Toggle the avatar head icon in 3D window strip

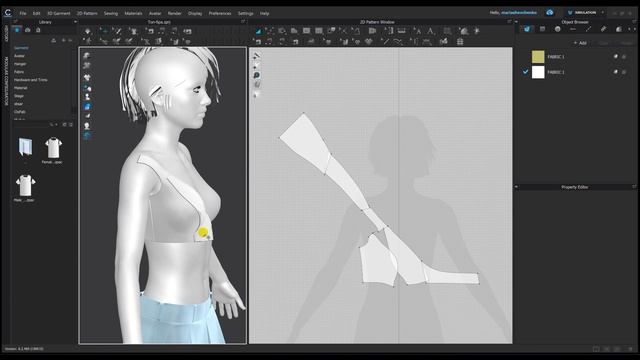87,126
